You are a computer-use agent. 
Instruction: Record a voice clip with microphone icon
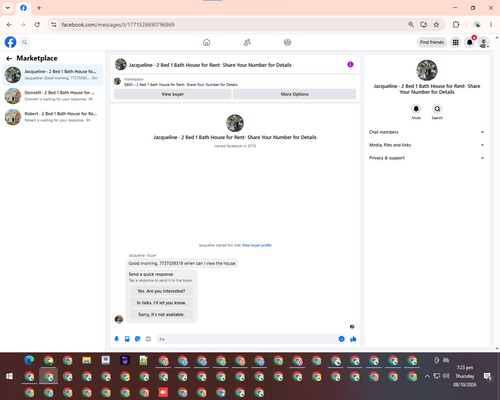(117, 339)
